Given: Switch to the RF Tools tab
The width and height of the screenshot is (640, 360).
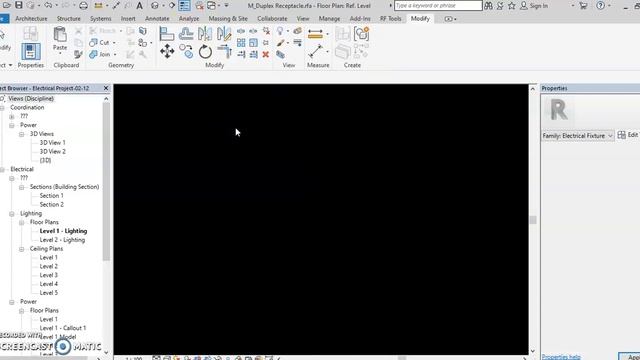Looking at the screenshot, I should [391, 19].
